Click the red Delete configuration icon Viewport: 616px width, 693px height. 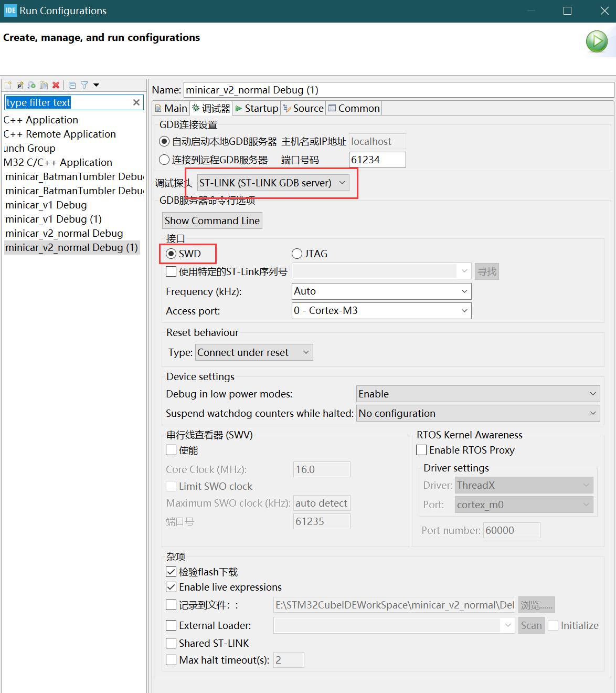click(x=56, y=85)
